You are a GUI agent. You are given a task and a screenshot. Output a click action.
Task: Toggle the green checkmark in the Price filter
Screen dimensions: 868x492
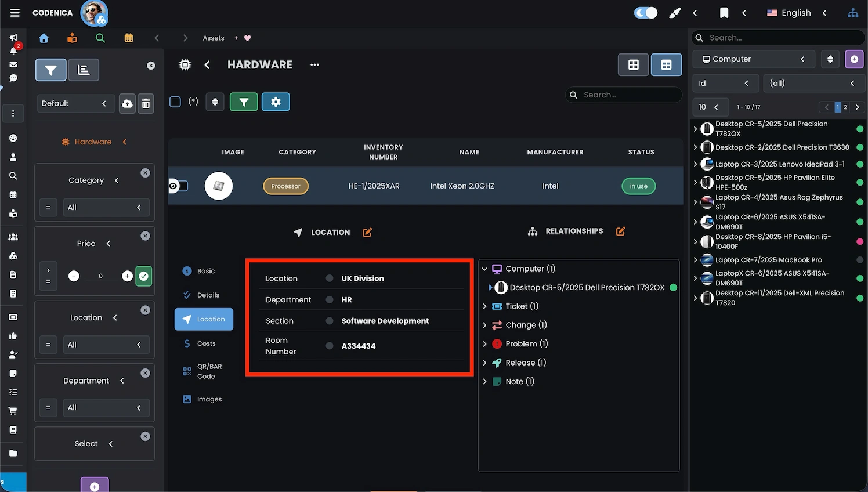143,276
